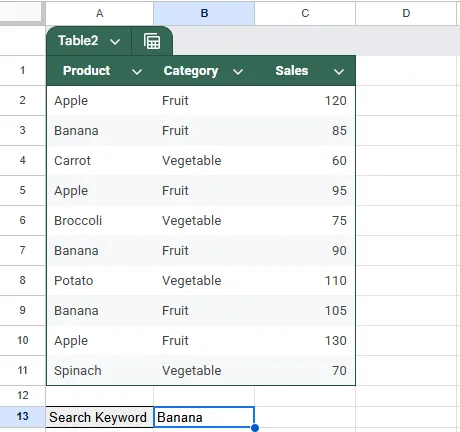Select the Vegetable cell in row 4
This screenshot has width=460, height=432.
204,161
